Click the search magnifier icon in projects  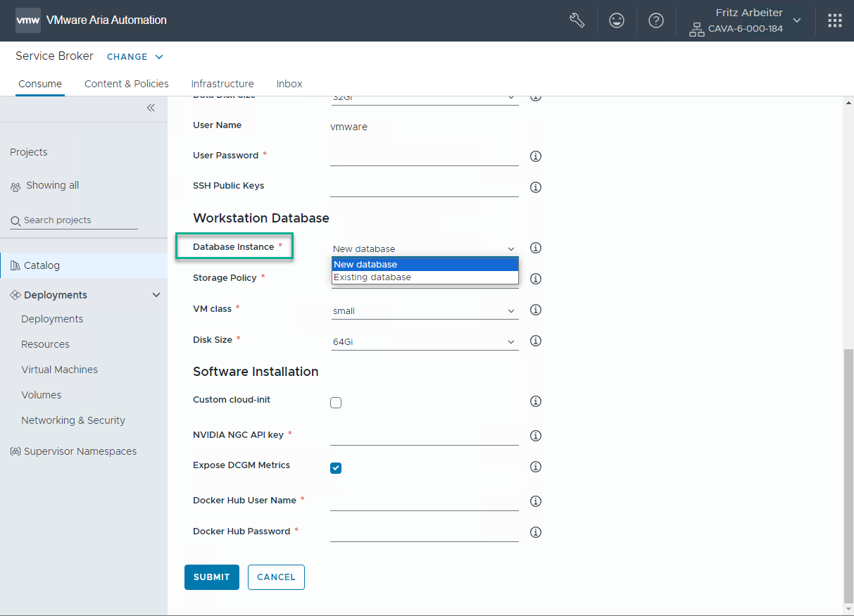[x=15, y=221]
